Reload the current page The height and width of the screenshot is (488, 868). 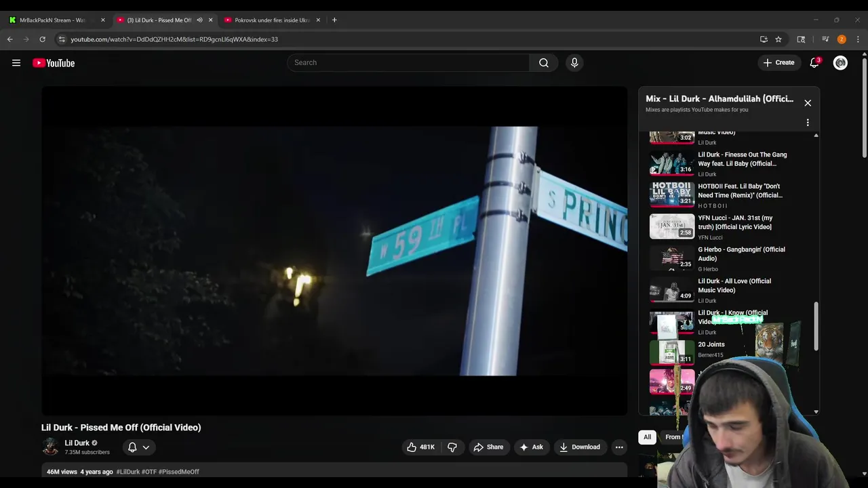pyautogui.click(x=43, y=39)
